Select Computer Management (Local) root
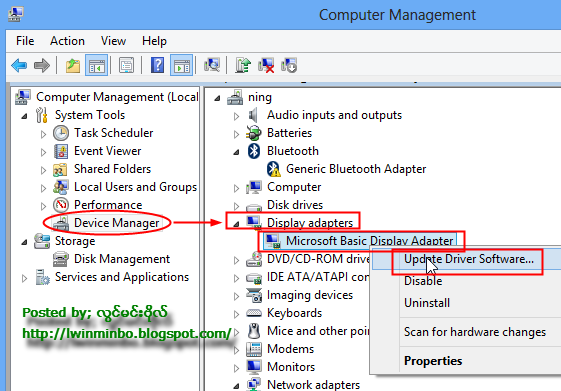The height and width of the screenshot is (391, 561). coord(117,97)
